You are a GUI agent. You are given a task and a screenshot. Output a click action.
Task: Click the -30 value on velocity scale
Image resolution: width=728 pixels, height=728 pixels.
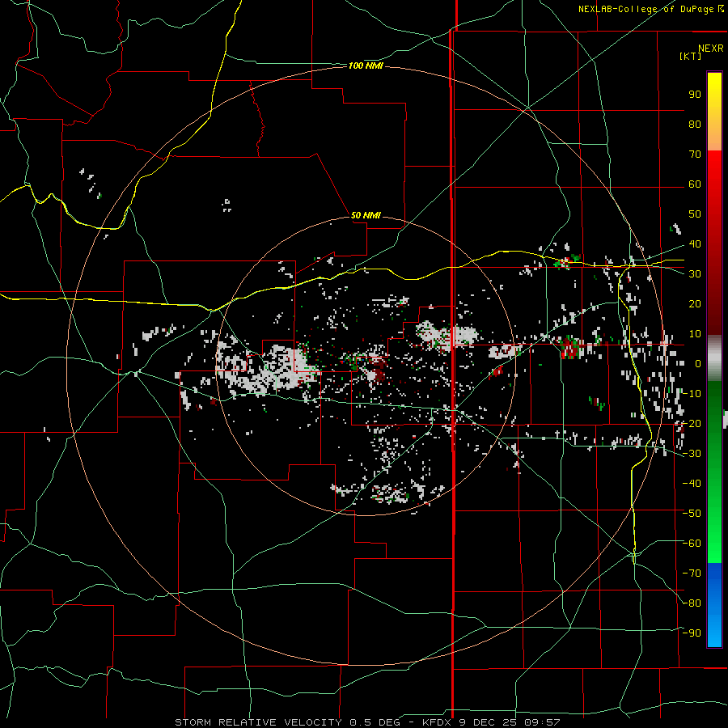click(x=692, y=454)
